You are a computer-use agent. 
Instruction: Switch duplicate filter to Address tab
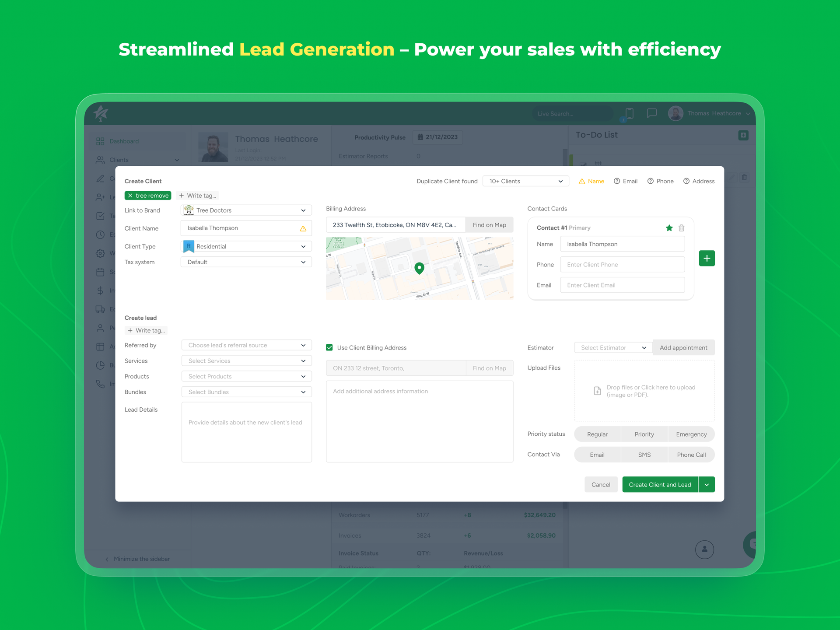coord(699,181)
